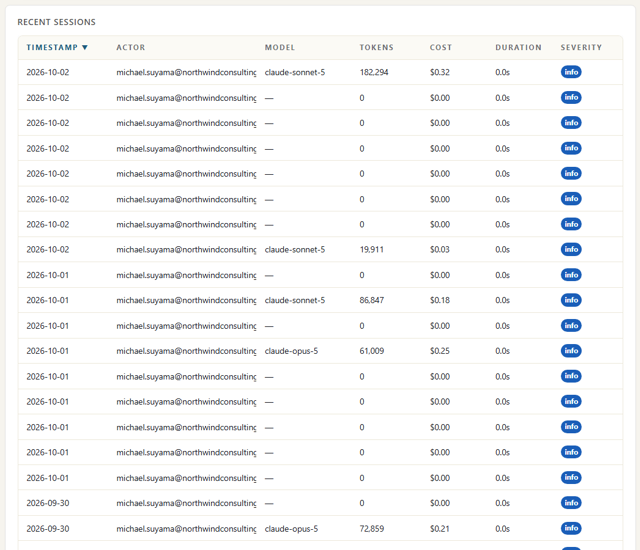
Task: Click claude-sonnet-5 in the 19,911 tokens row
Action: (295, 249)
